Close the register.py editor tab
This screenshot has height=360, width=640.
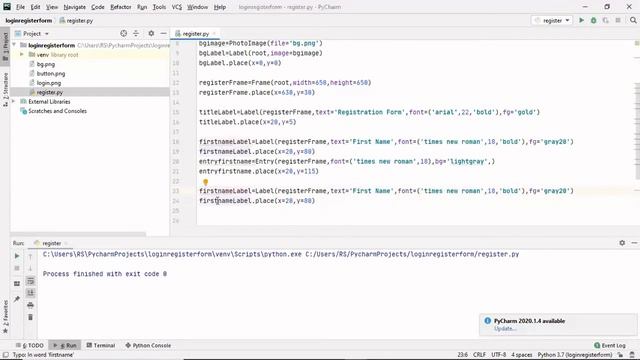pyautogui.click(x=214, y=33)
